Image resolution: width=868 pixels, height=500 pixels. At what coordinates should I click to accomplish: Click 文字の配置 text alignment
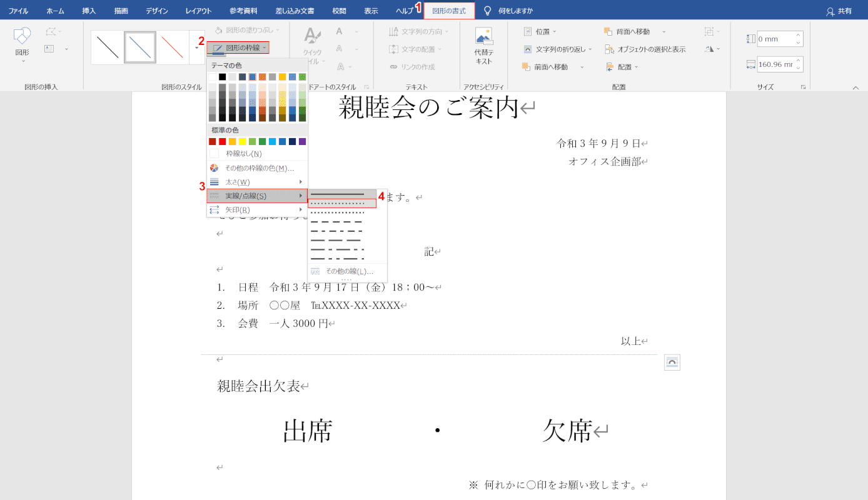click(x=416, y=49)
